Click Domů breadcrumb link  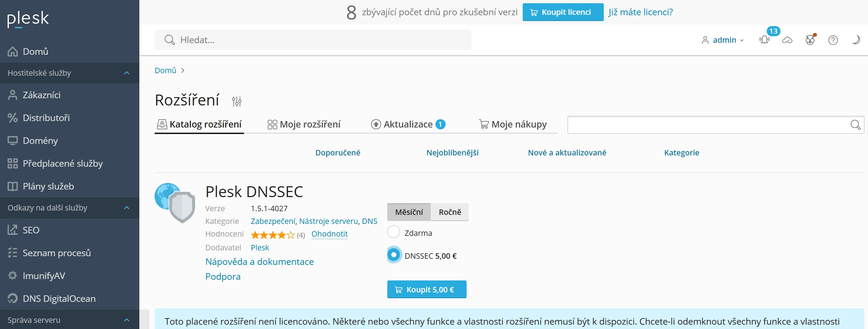click(x=165, y=70)
